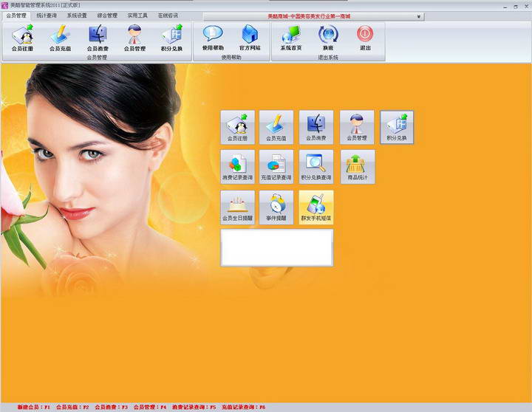Expand the banner dropdown arrow
Screen dimensions: 532x412
[x=419, y=16]
